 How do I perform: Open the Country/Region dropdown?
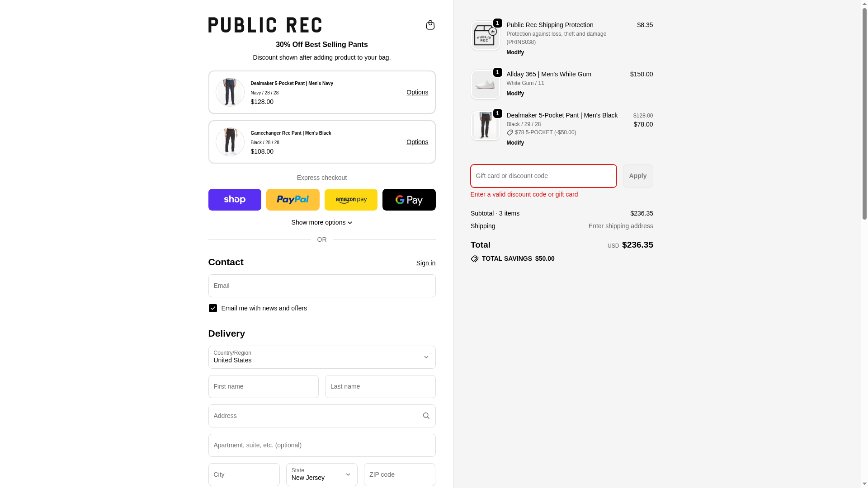click(x=321, y=357)
